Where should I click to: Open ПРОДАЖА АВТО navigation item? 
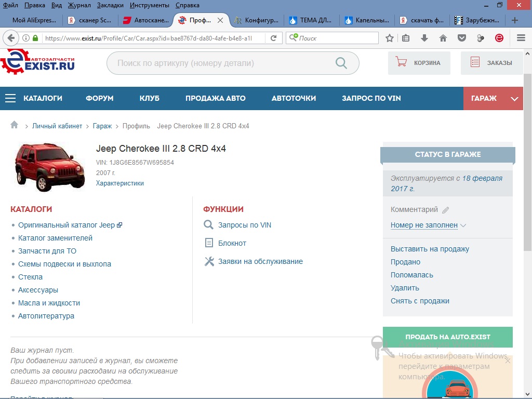coord(216,98)
